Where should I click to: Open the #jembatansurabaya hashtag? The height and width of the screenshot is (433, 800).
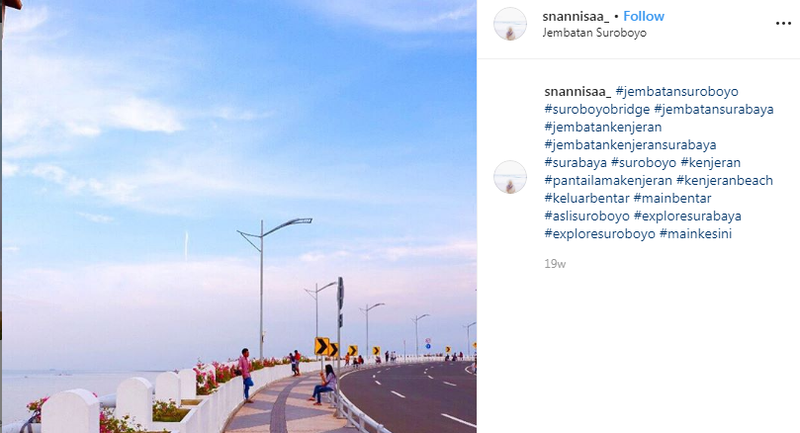click(714, 109)
